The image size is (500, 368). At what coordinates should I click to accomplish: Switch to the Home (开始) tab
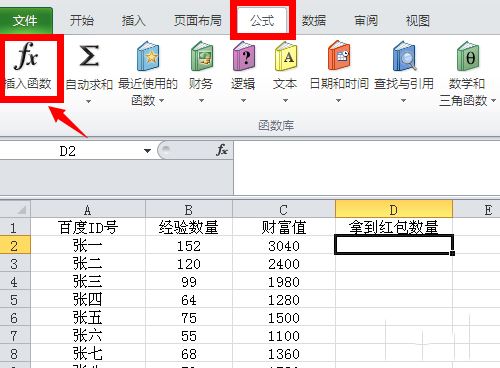tap(82, 21)
